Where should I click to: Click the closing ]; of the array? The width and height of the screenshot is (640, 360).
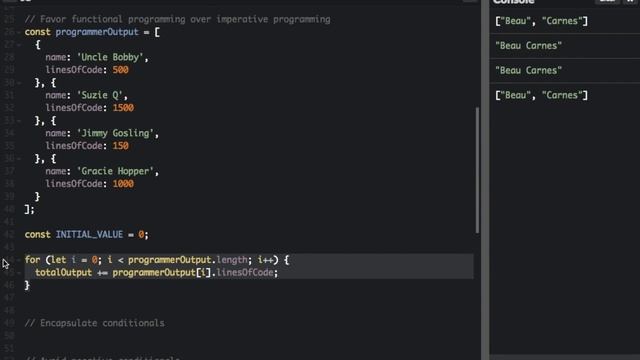[x=29, y=209]
